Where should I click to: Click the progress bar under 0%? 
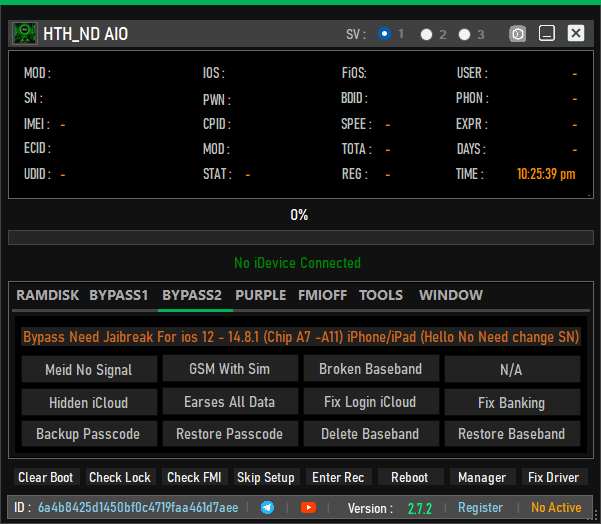point(299,238)
